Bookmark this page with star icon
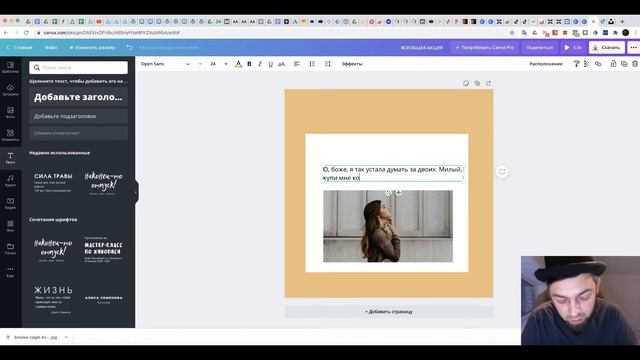The height and width of the screenshot is (360, 640). tap(512, 33)
